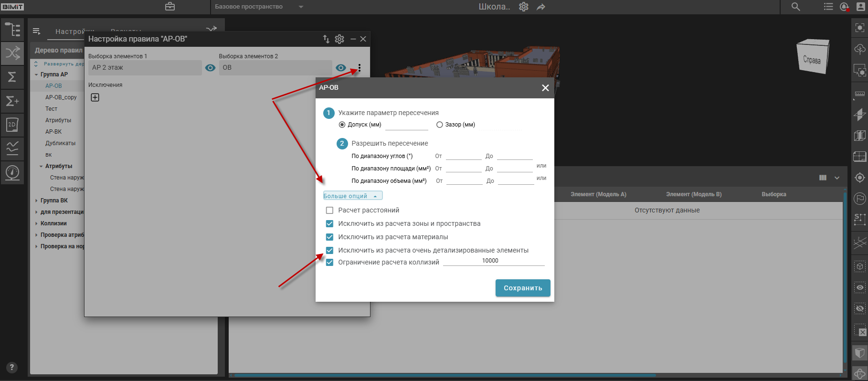868x381 pixels.
Task: Click the three-dot menu next to ОВ selection
Action: 360,68
